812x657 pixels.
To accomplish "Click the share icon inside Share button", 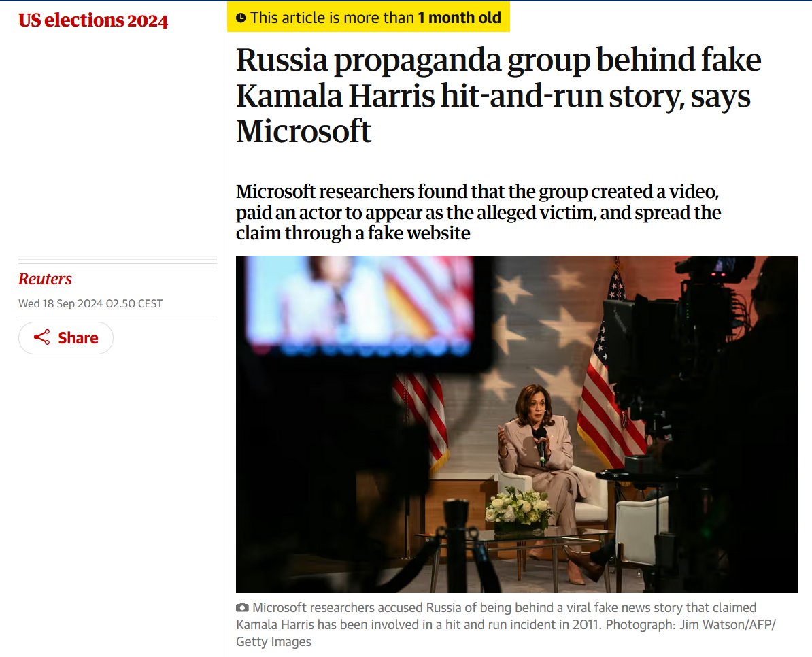I will (41, 337).
